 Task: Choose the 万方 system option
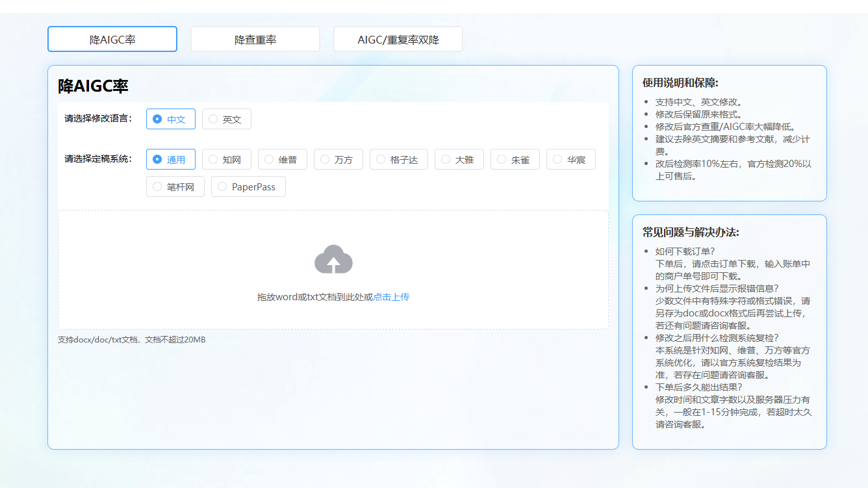pyautogui.click(x=338, y=159)
